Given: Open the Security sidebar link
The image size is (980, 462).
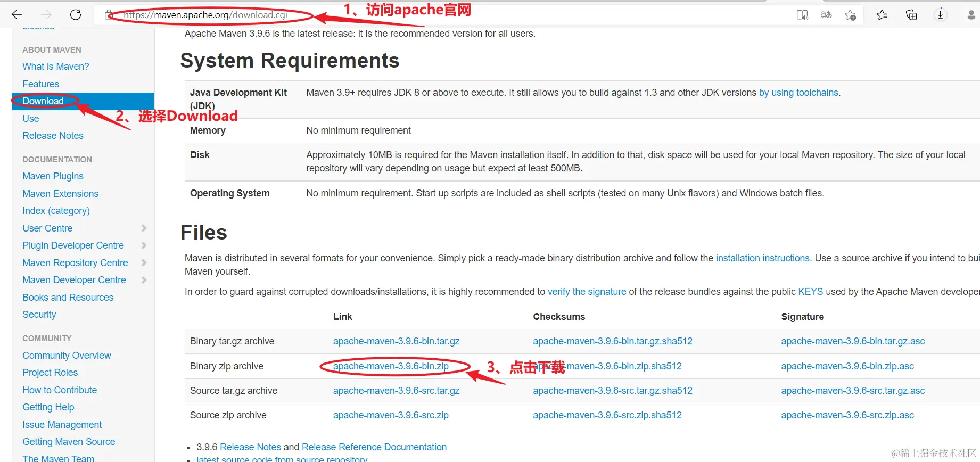Looking at the screenshot, I should pyautogui.click(x=39, y=315).
